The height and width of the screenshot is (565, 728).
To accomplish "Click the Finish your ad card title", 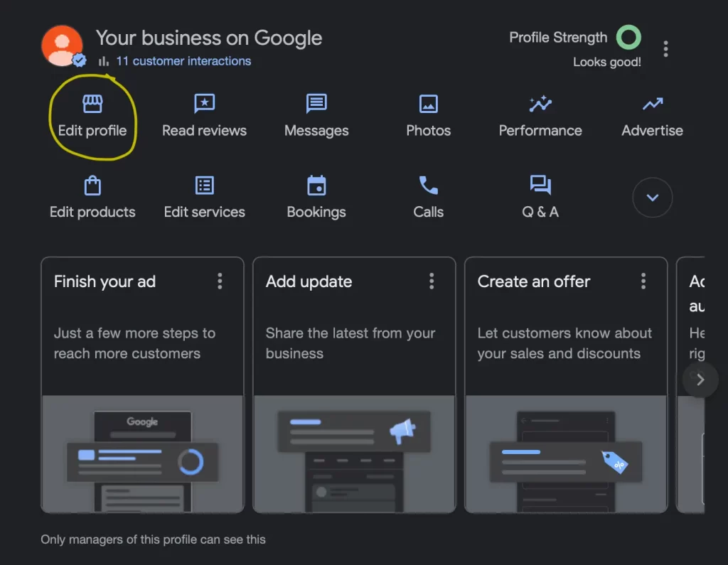I will [x=105, y=281].
